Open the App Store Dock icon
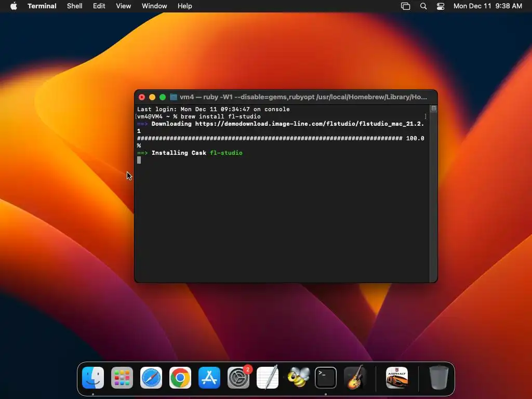 point(209,377)
